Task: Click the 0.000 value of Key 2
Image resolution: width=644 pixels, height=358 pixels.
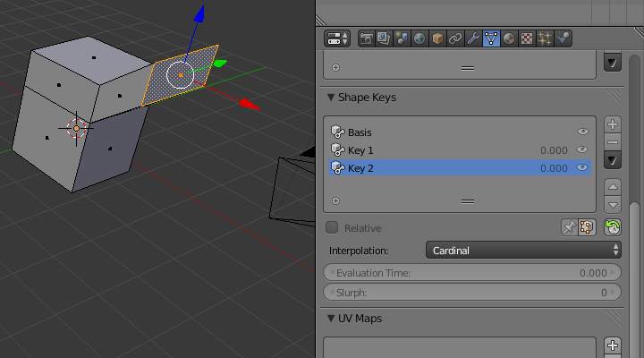Action: [554, 168]
